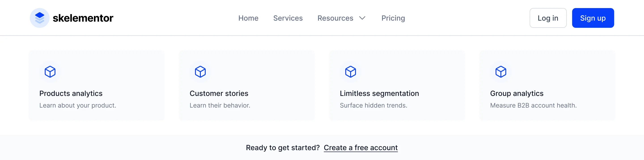This screenshot has width=644, height=160.
Task: Expand the Resources chevron arrow
Action: coord(362,18)
